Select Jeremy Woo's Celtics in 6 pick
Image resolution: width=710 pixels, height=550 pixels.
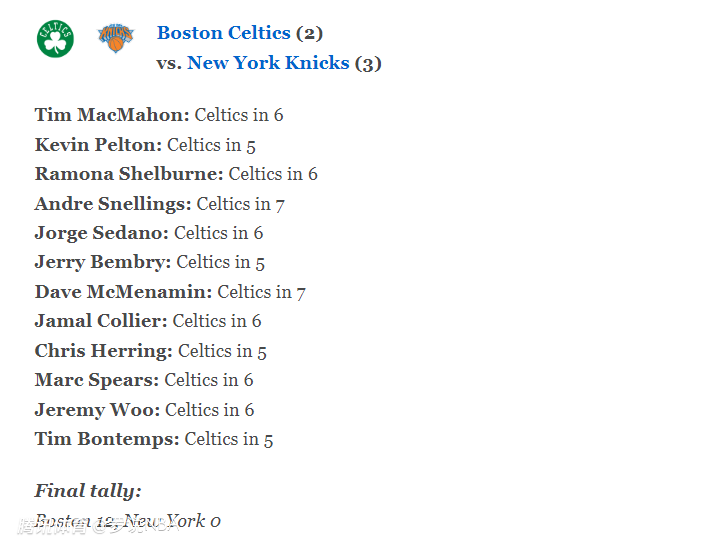[x=144, y=410]
